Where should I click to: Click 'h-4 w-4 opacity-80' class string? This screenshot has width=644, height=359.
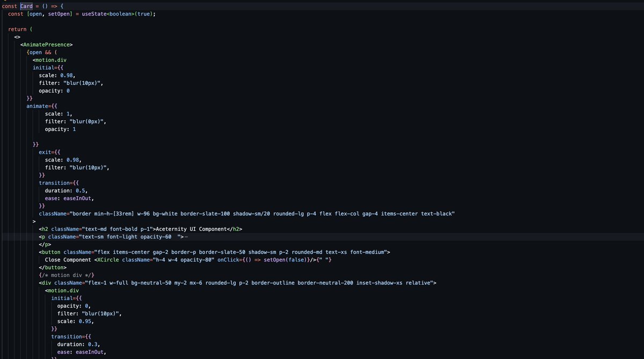[182, 260]
